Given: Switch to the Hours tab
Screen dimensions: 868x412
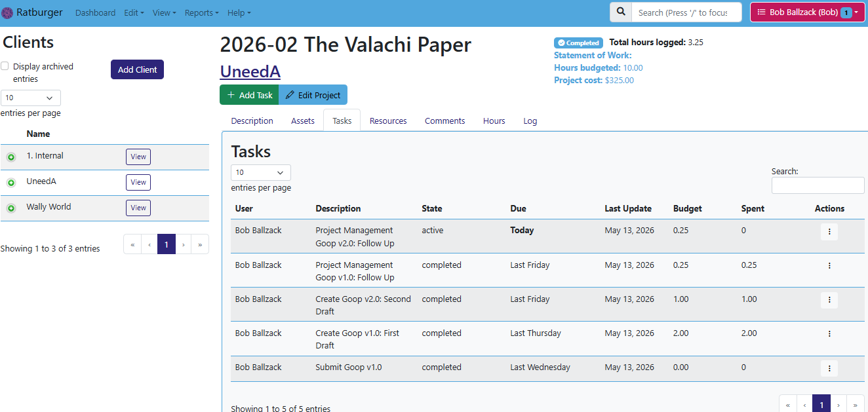Looking at the screenshot, I should tap(494, 121).
